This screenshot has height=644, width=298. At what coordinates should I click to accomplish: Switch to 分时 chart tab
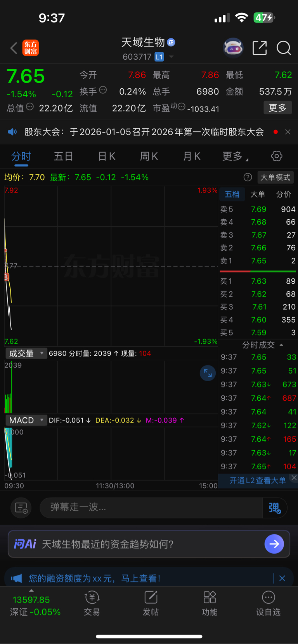21,156
